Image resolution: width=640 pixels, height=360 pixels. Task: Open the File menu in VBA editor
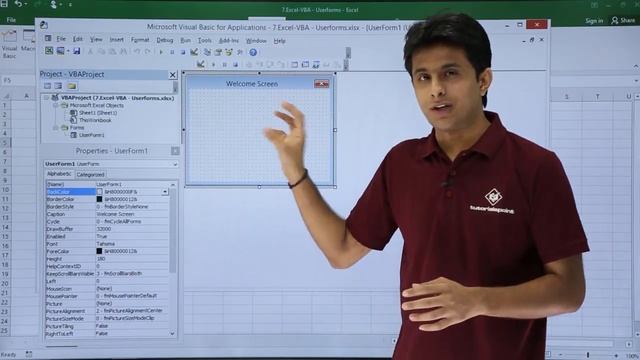[61, 39]
